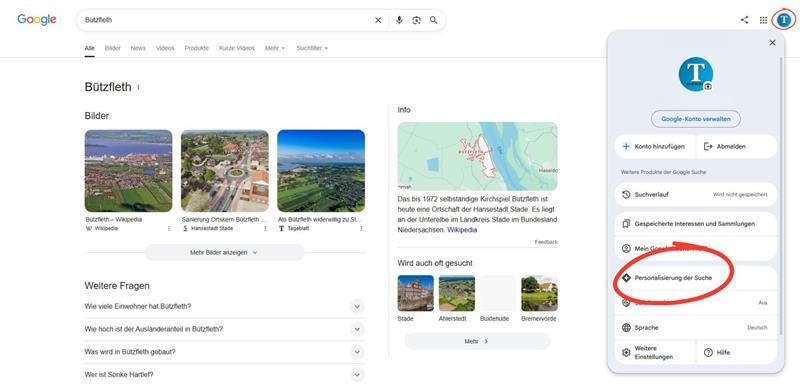Start voice search with the microphone icon
Image resolution: width=800 pixels, height=386 pixels.
click(x=399, y=20)
